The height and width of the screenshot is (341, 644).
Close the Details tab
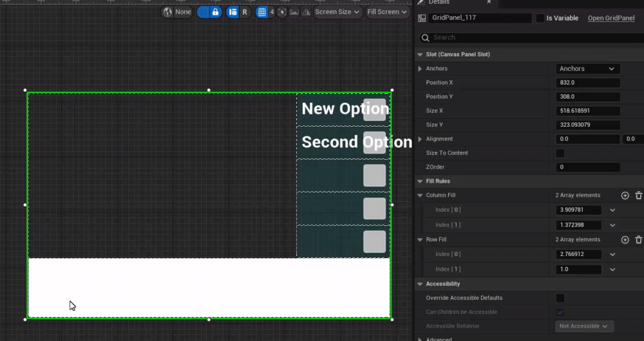pyautogui.click(x=489, y=2)
